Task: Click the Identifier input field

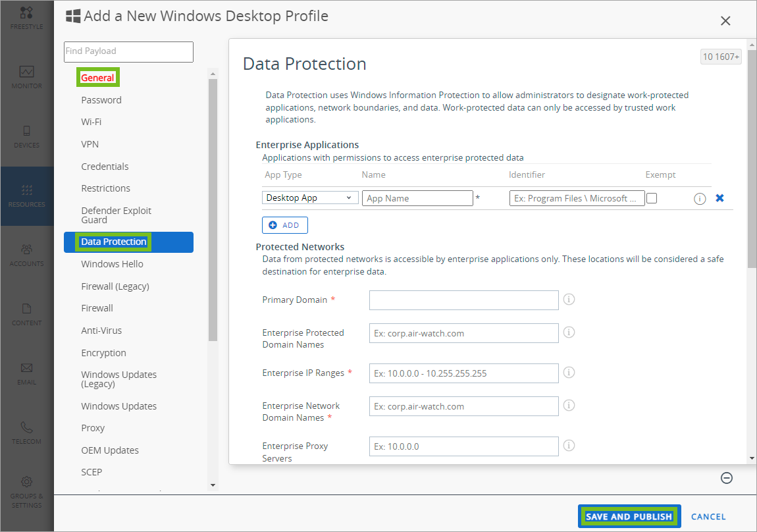Action: click(x=577, y=198)
